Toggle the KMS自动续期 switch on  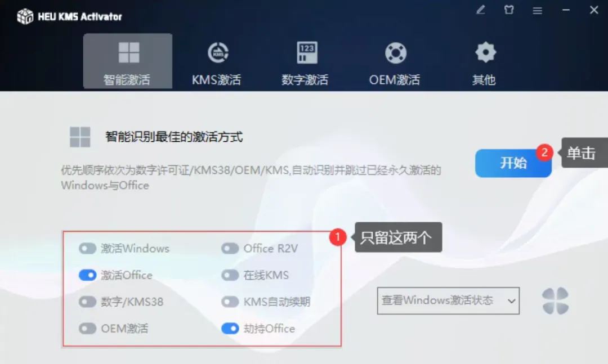pyautogui.click(x=230, y=302)
